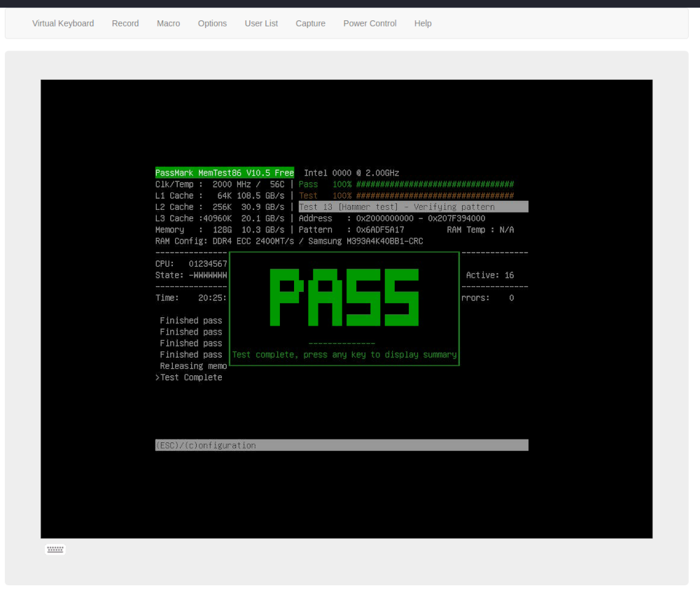Image resolution: width=700 pixels, height=602 pixels.
Task: Click the green PASS result dialog
Action: pyautogui.click(x=344, y=296)
